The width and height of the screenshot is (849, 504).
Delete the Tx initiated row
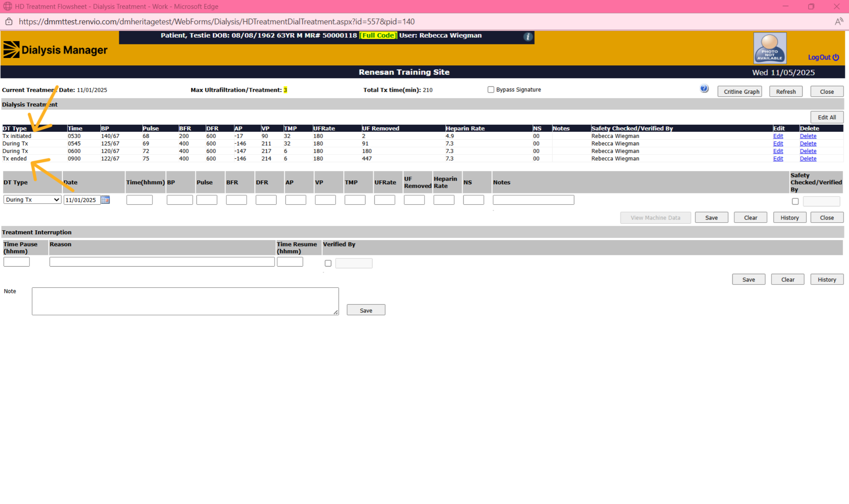(808, 136)
